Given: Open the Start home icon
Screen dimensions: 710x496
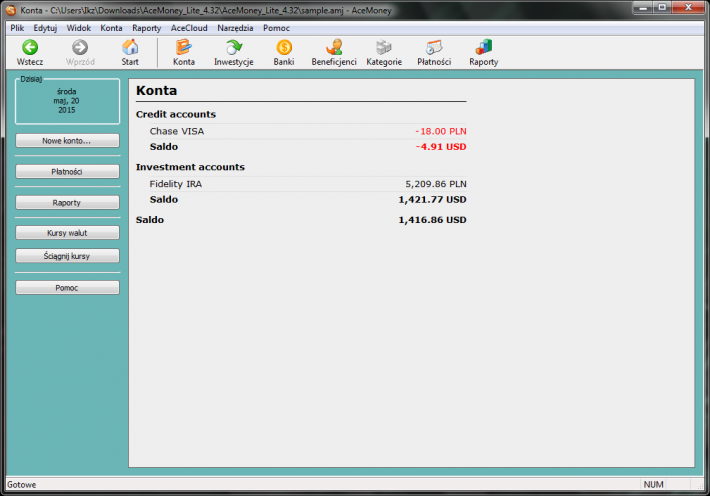Looking at the screenshot, I should (x=130, y=47).
